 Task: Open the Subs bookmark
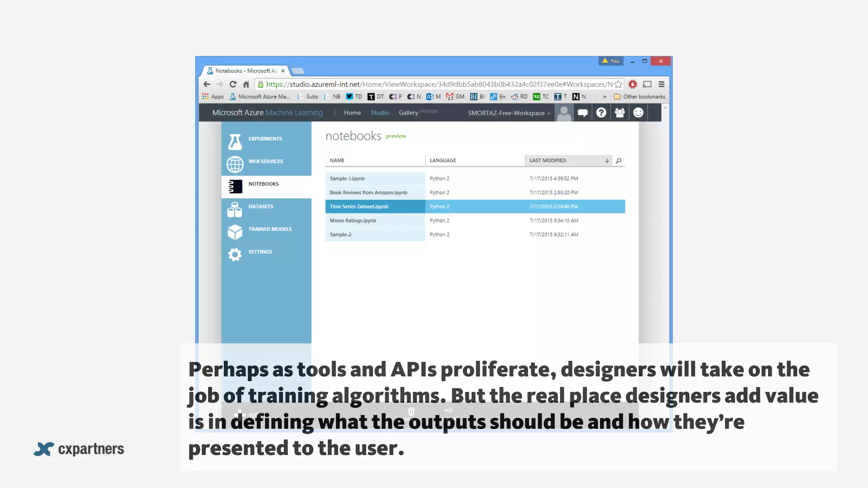pos(308,97)
